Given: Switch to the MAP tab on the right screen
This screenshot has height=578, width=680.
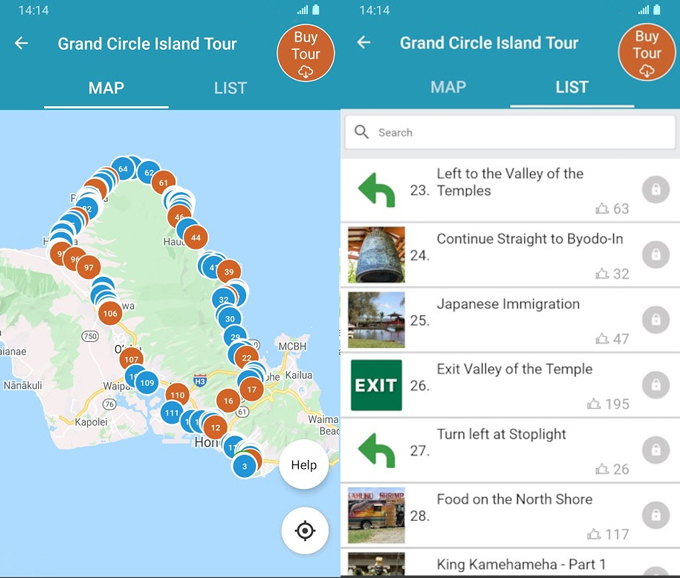Looking at the screenshot, I should 448,87.
